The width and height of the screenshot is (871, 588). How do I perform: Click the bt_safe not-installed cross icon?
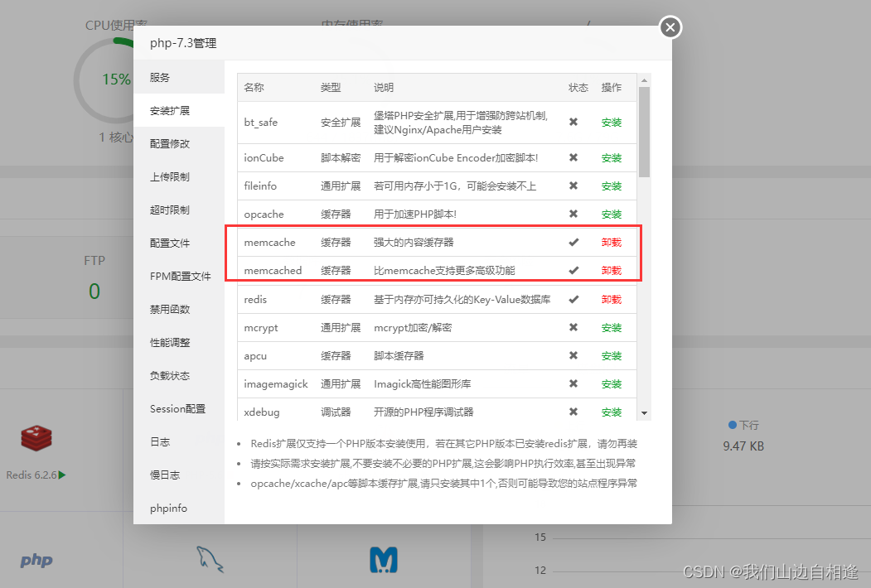574,122
